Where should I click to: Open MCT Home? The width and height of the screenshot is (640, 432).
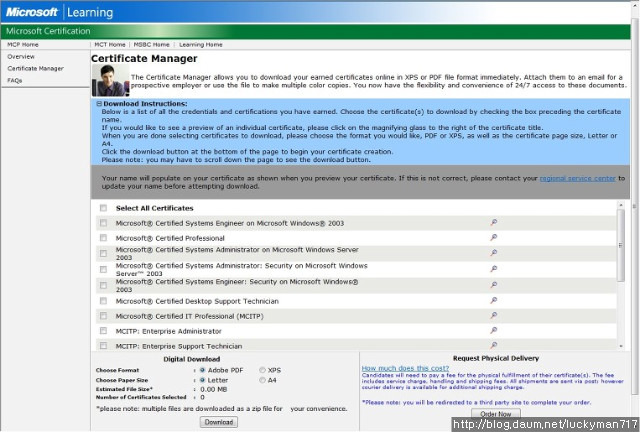click(110, 45)
